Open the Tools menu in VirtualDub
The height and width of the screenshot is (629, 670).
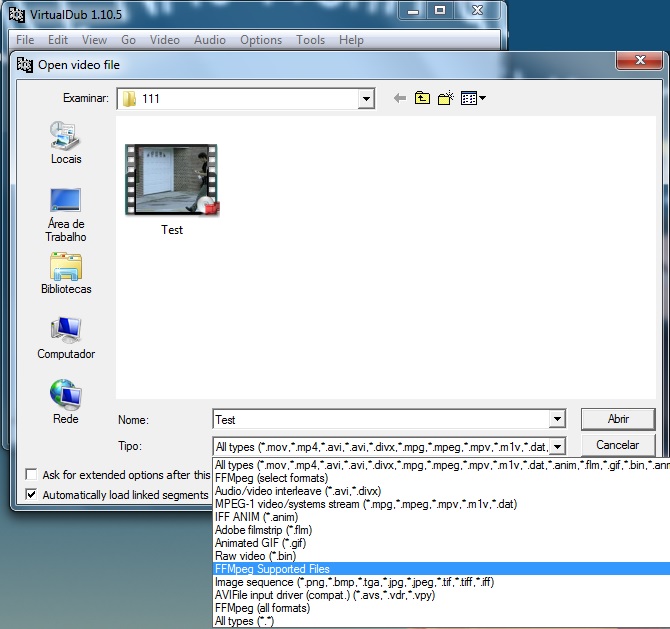coord(311,40)
